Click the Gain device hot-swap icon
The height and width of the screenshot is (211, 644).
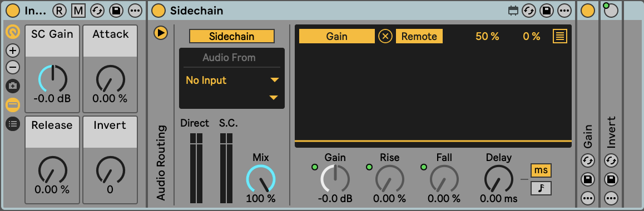point(588,160)
